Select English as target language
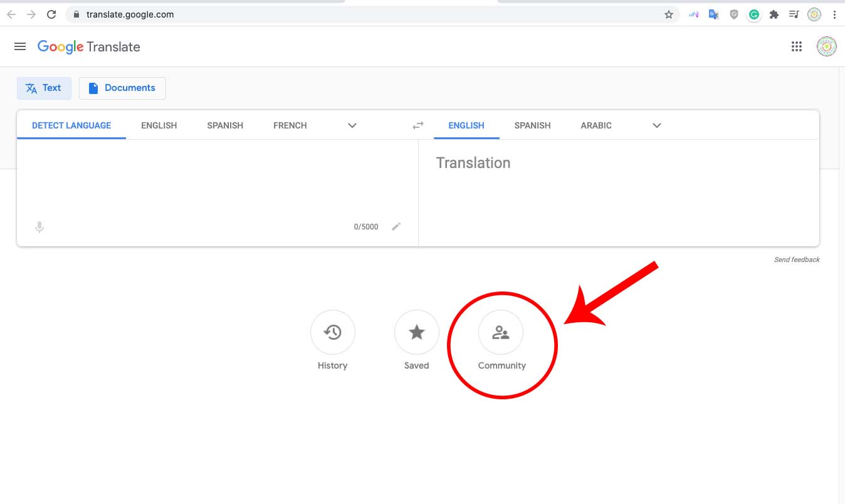The image size is (845, 504). click(x=466, y=125)
